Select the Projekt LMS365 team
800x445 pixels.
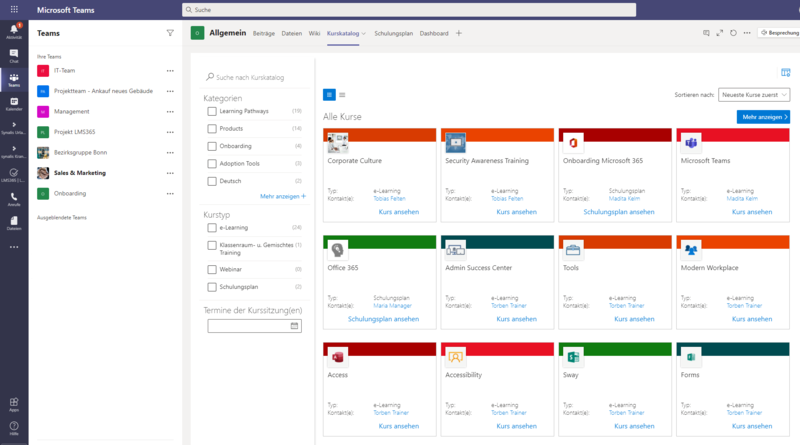tap(74, 132)
